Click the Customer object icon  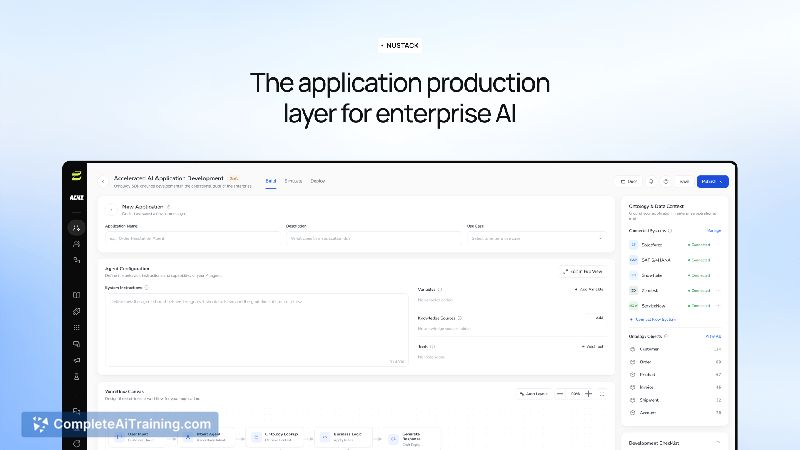pos(633,349)
